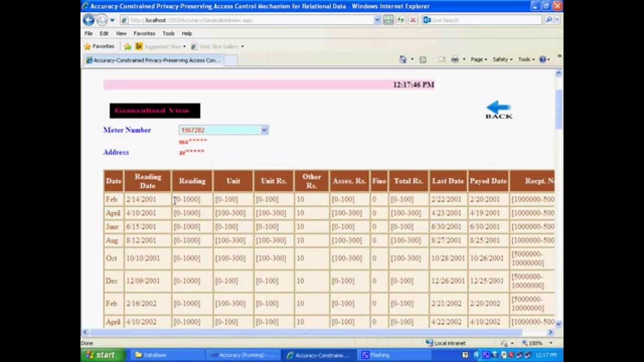Open the Favorites menu in the menu bar
This screenshot has height=362, width=644.
pyautogui.click(x=144, y=33)
